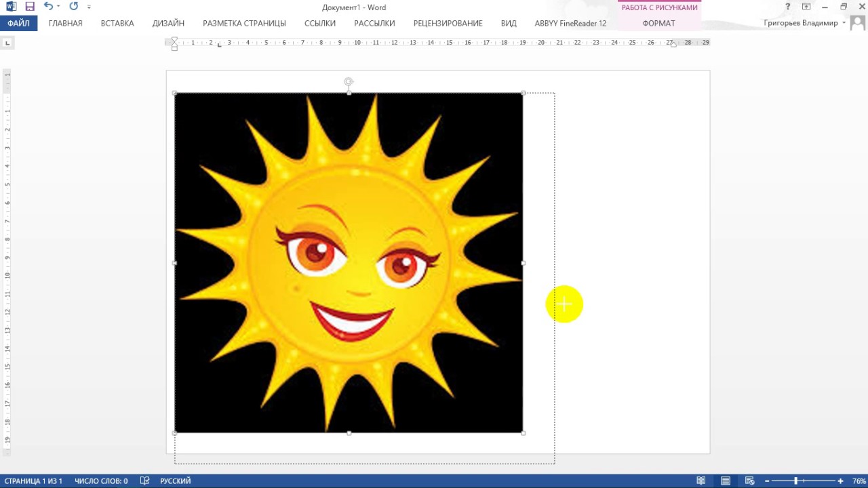The height and width of the screenshot is (488, 868).
Task: Open the РЕЦЕНЗИРОВАНИЕ tab
Action: pos(448,23)
